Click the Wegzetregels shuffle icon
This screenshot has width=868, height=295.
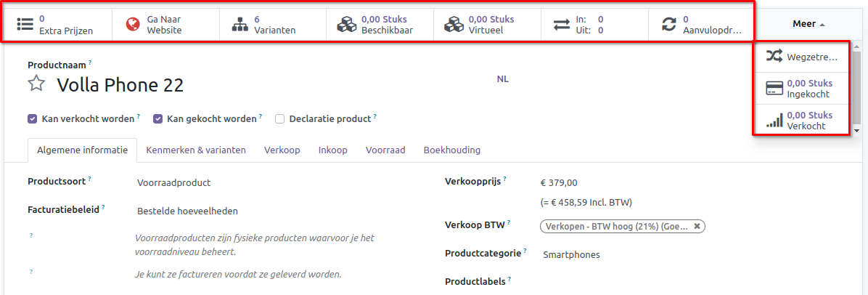774,57
